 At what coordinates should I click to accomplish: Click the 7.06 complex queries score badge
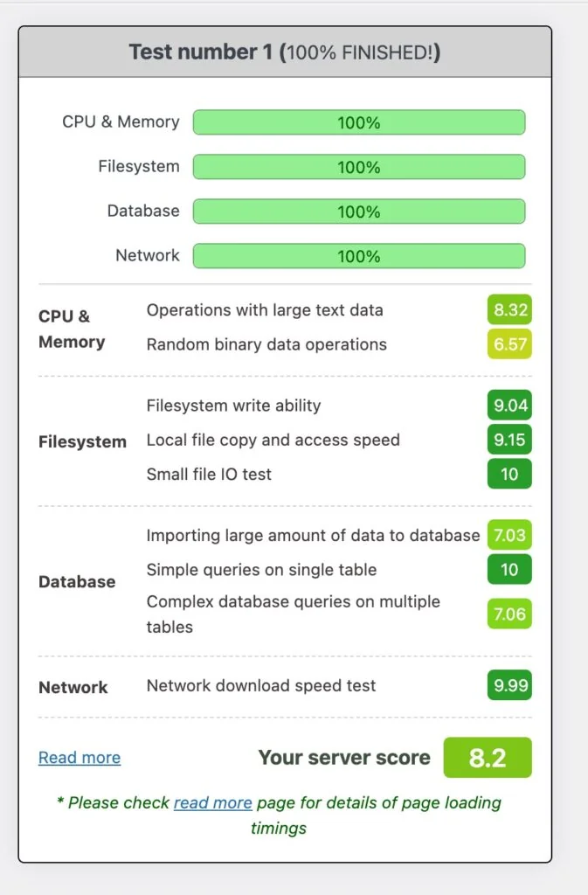point(508,614)
